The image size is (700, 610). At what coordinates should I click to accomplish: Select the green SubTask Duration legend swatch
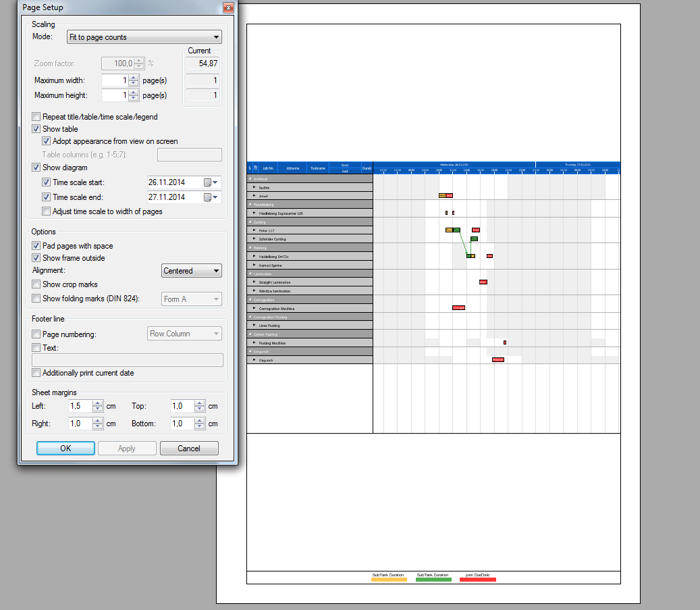pos(433,579)
